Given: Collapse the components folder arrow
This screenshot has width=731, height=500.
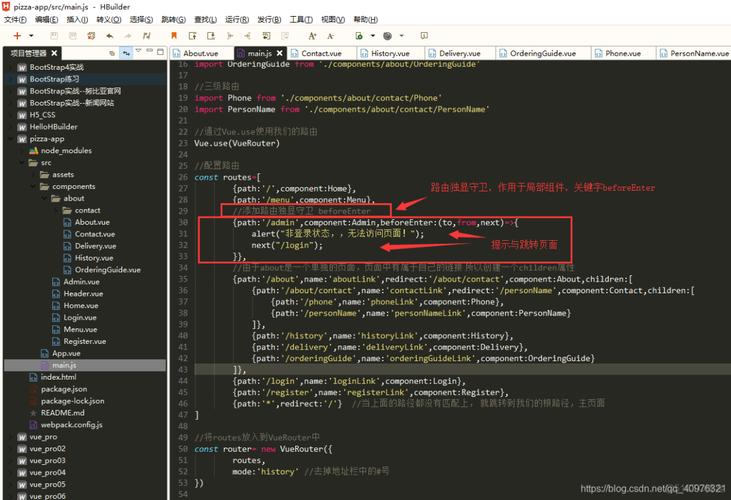Looking at the screenshot, I should coord(34,186).
